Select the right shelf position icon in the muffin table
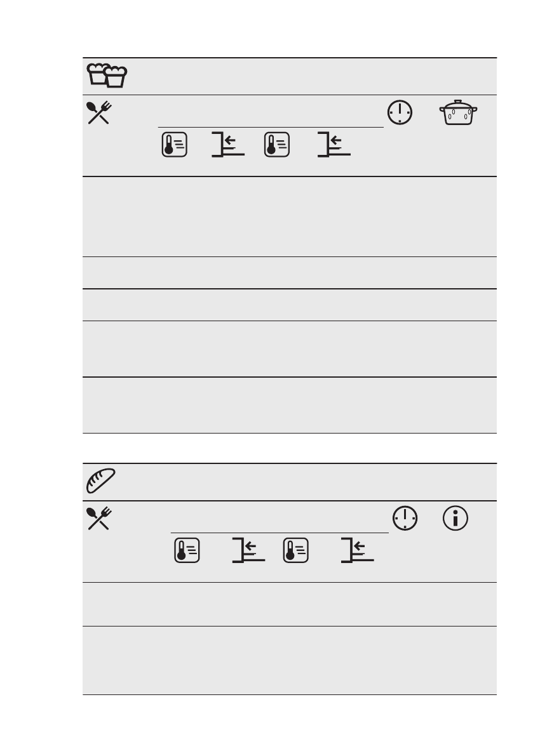 pos(334,144)
